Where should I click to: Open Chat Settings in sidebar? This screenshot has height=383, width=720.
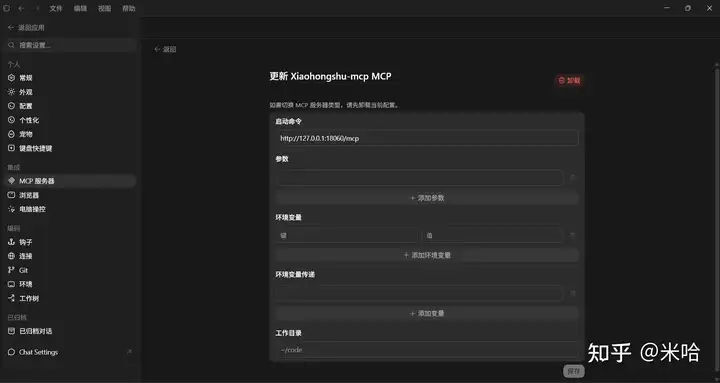pos(39,352)
